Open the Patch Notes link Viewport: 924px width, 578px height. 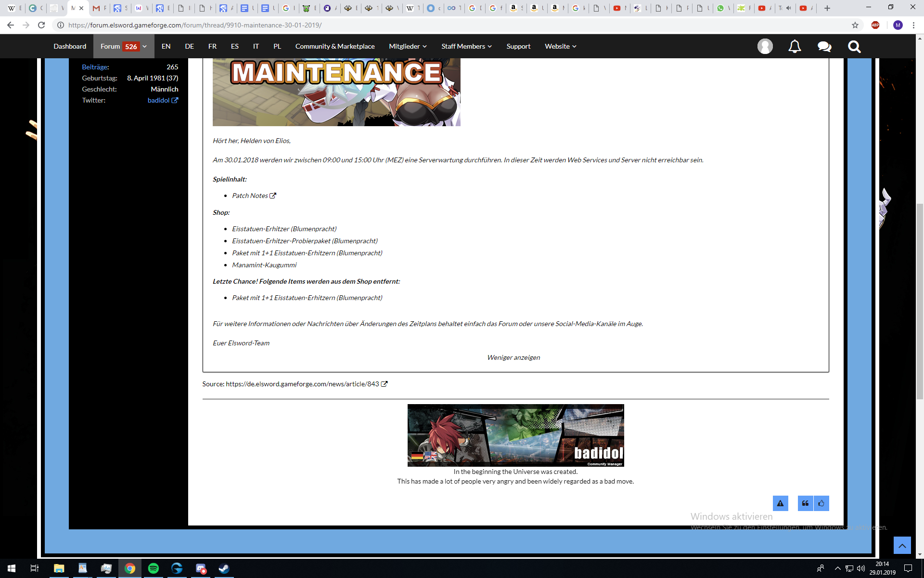click(254, 196)
